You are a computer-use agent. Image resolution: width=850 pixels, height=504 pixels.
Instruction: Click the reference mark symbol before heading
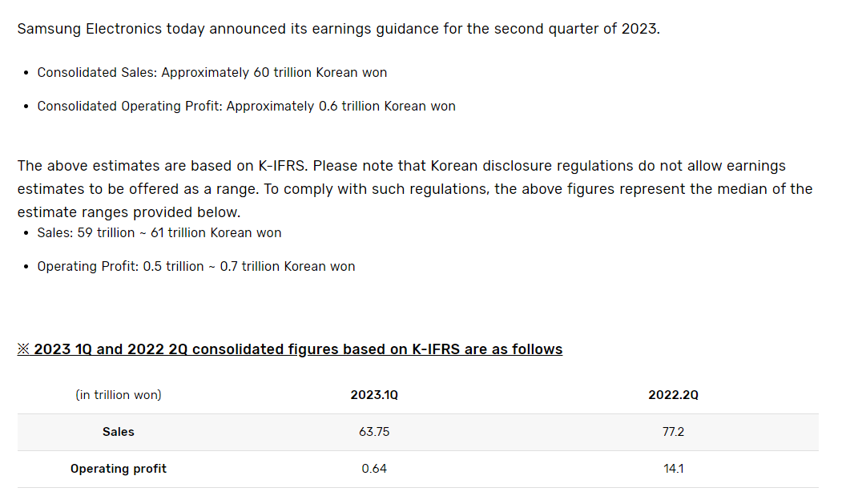click(x=23, y=349)
